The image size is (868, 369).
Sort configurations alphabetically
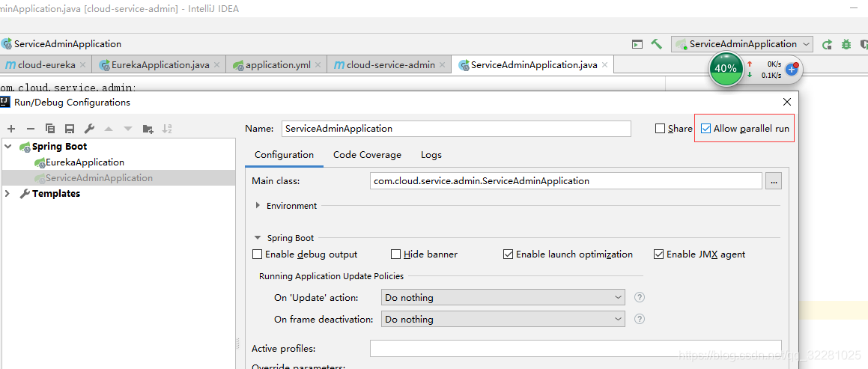pyautogui.click(x=167, y=129)
